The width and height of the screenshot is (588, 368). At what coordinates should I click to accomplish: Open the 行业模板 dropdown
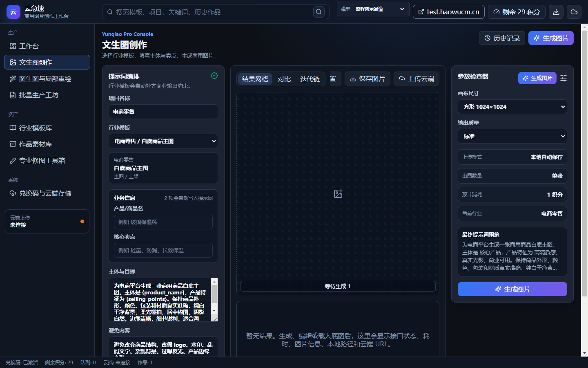[163, 141]
